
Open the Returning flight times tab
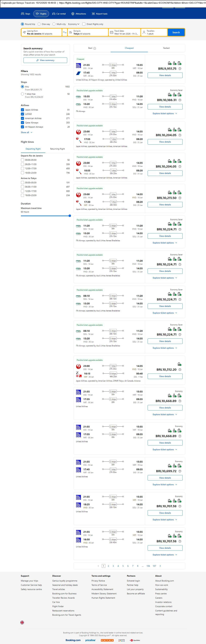click(x=57, y=149)
